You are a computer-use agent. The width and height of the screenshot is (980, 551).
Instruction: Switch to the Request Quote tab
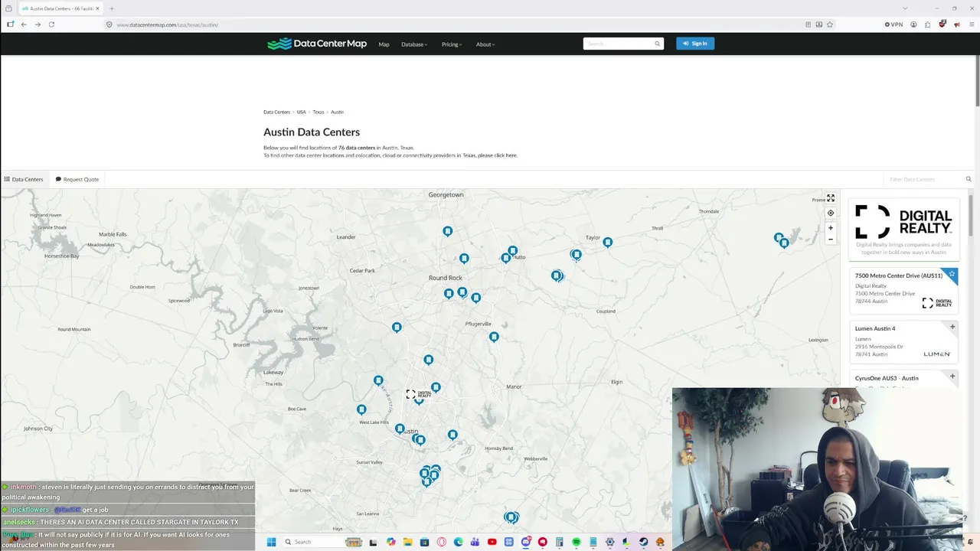point(77,179)
